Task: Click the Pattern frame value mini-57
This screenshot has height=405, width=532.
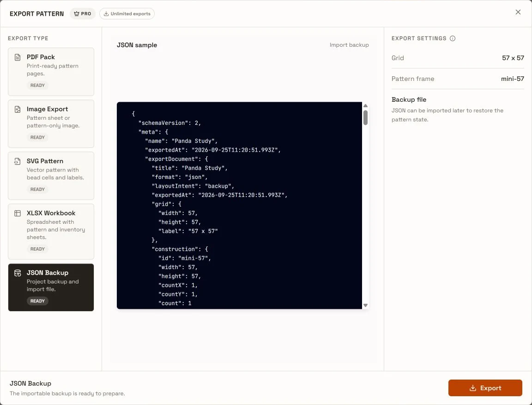Action: point(512,79)
